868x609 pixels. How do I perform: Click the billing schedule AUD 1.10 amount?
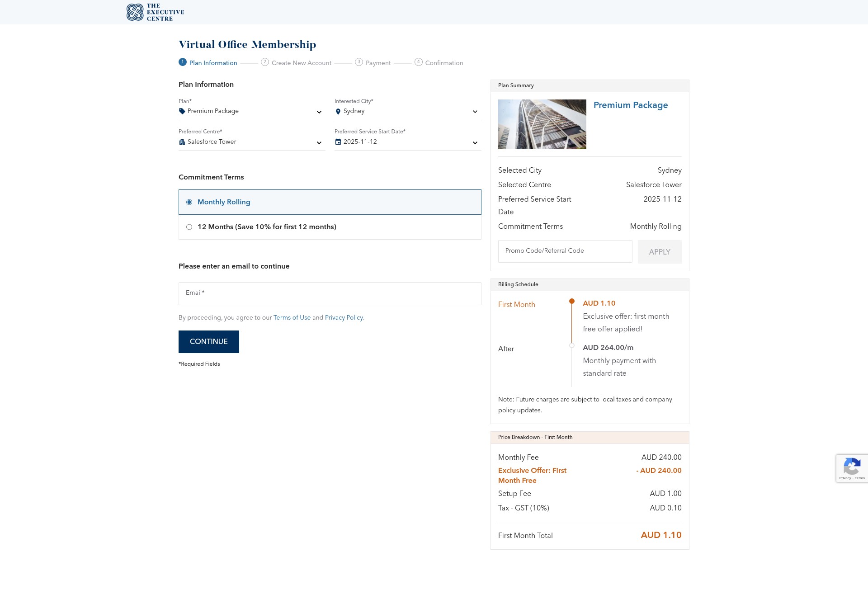[599, 303]
